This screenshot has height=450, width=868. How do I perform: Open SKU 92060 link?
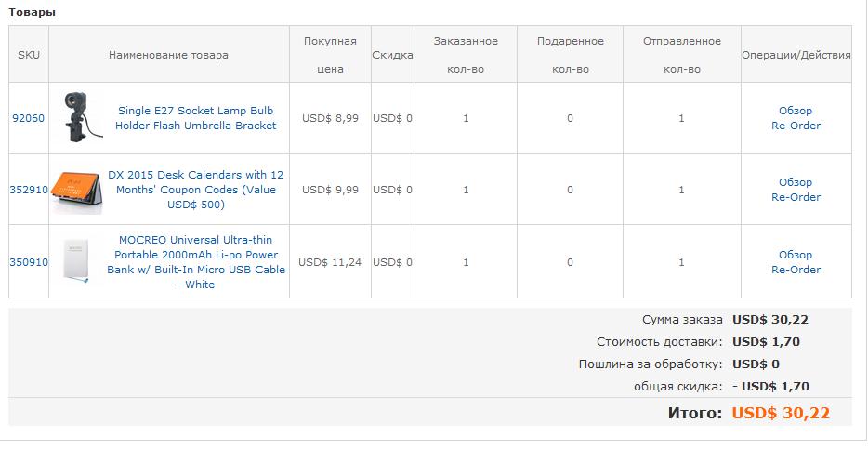coord(28,118)
